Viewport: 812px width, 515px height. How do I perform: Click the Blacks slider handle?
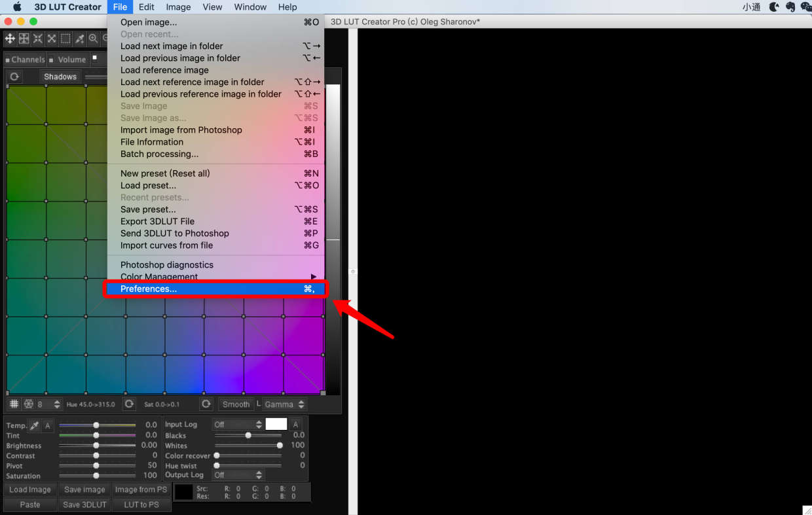[x=248, y=435]
